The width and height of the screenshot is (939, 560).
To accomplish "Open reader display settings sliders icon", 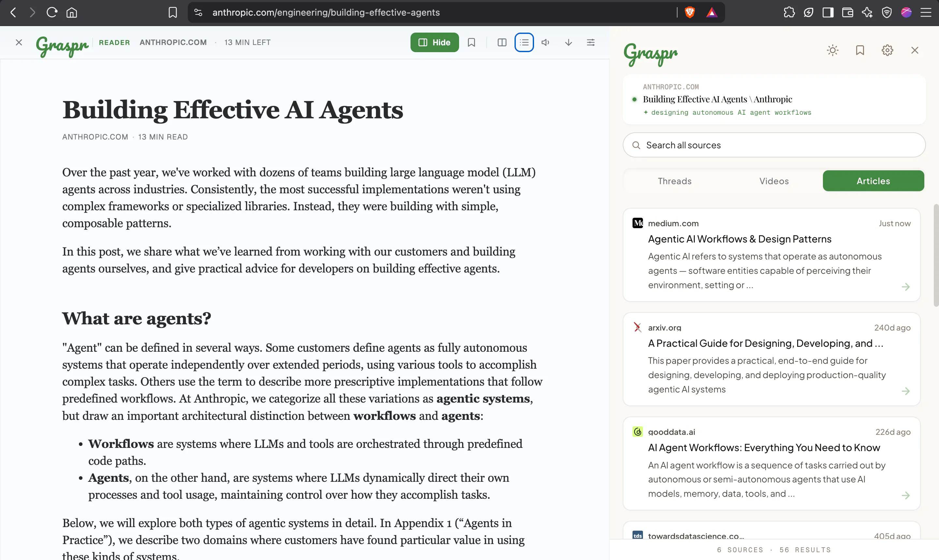I will point(591,42).
